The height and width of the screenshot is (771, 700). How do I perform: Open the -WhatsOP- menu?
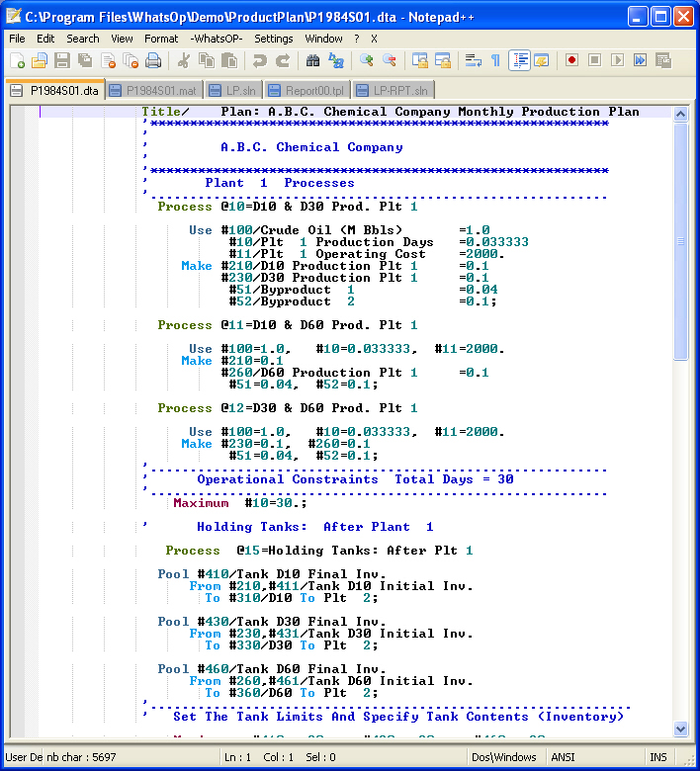[216, 39]
